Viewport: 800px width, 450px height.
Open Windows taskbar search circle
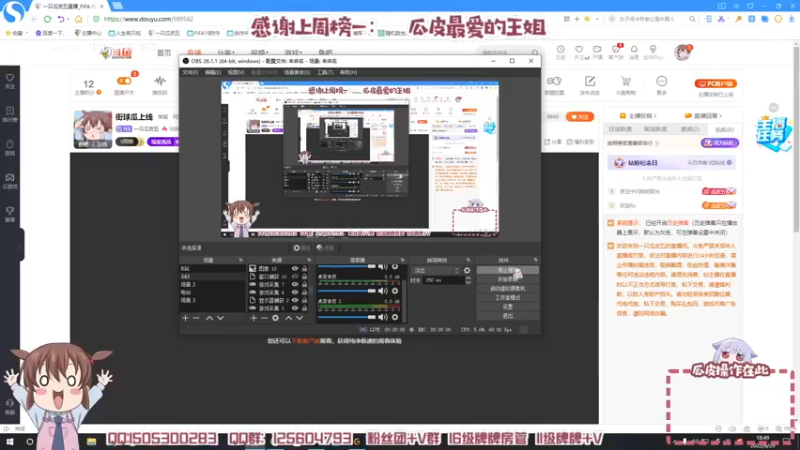(30, 441)
